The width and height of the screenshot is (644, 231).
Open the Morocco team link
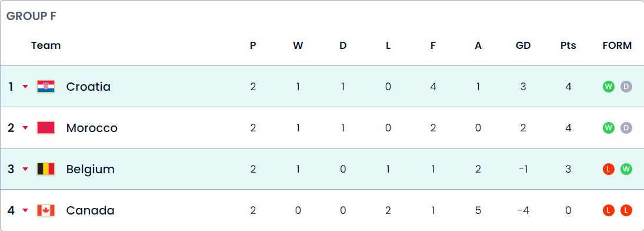coord(92,128)
